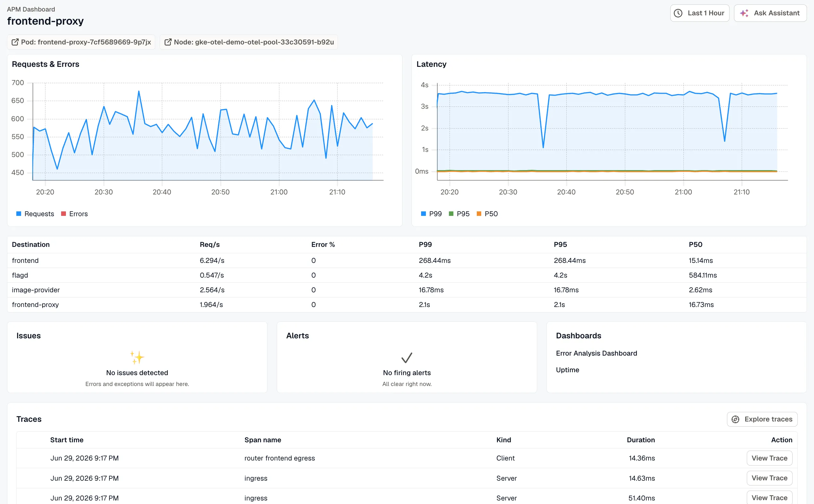Sort table by Req/s column header
This screenshot has width=814, height=504.
(210, 245)
